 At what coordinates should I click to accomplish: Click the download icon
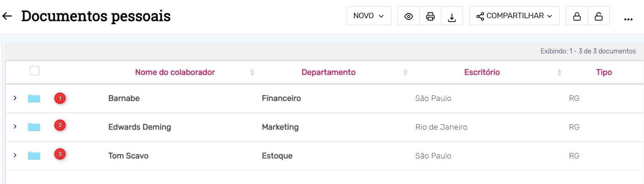(x=452, y=17)
